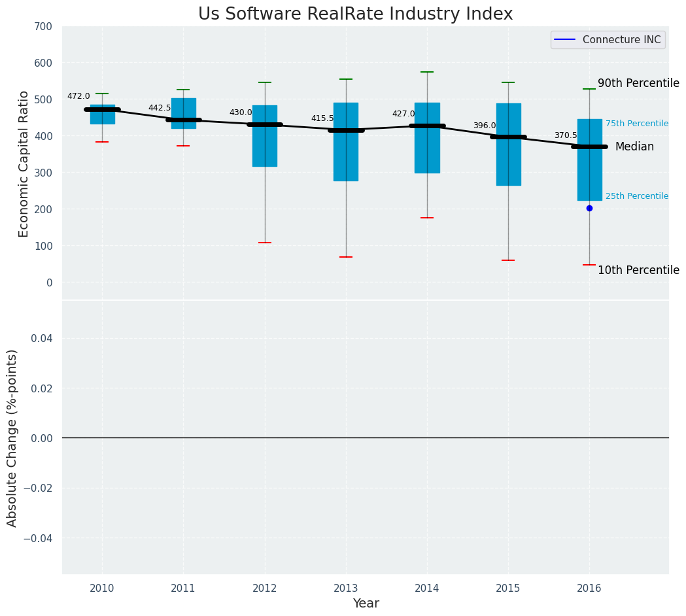This screenshot has height=616, width=686.
Task: Select the 396.0 median label
Action: pos(485,126)
